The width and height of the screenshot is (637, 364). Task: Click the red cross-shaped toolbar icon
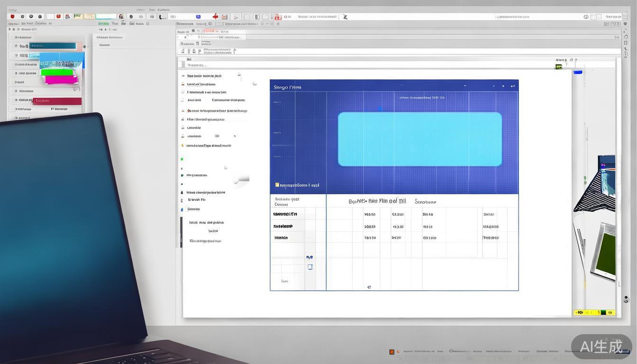tap(215, 17)
